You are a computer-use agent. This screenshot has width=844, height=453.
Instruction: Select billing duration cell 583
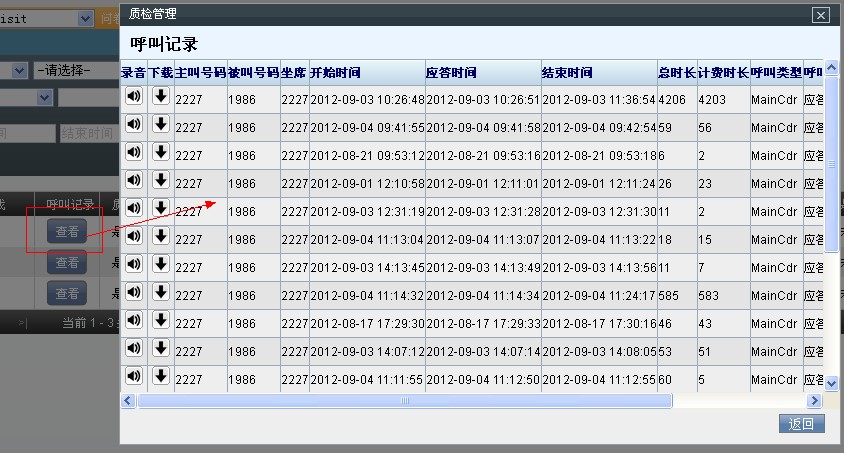[723, 295]
